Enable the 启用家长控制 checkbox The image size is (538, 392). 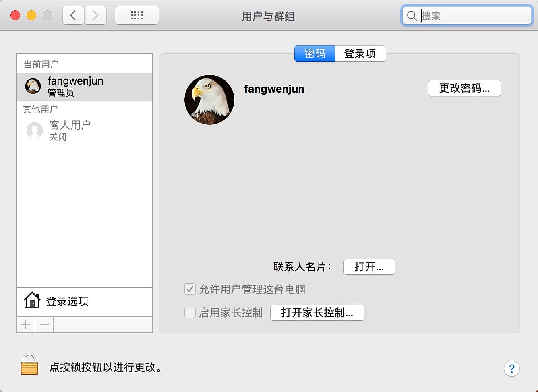(190, 312)
